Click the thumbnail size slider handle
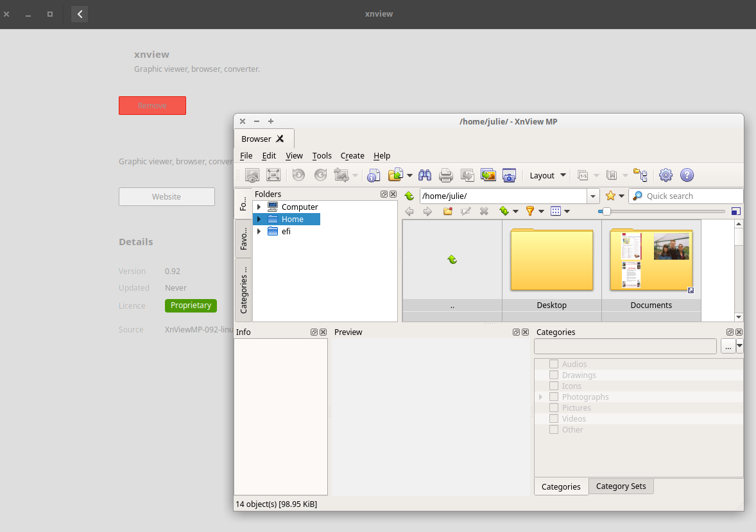 [x=606, y=211]
